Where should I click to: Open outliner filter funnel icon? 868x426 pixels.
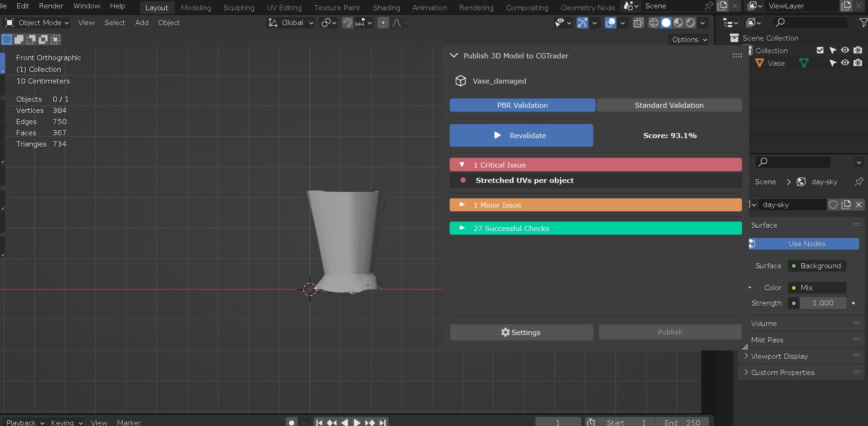(x=863, y=22)
